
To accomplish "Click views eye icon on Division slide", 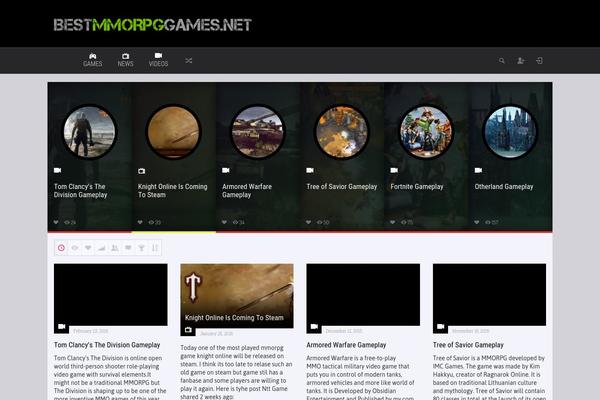I will pos(67,222).
